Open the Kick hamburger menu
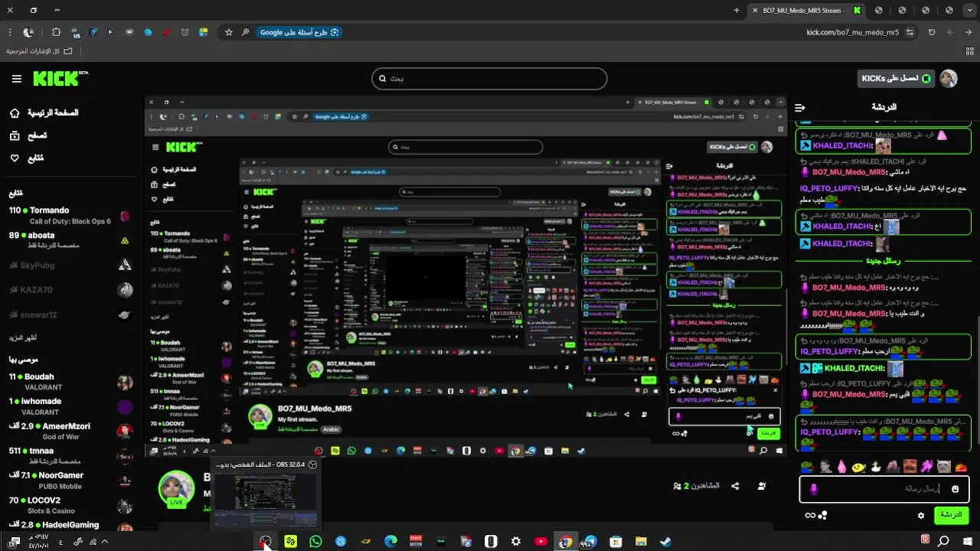Viewport: 980px width, 551px height. click(16, 78)
